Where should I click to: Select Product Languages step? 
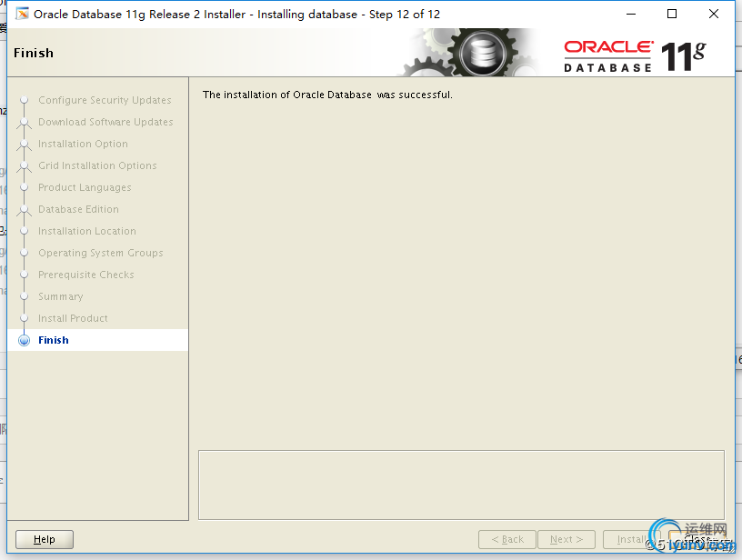pos(85,187)
